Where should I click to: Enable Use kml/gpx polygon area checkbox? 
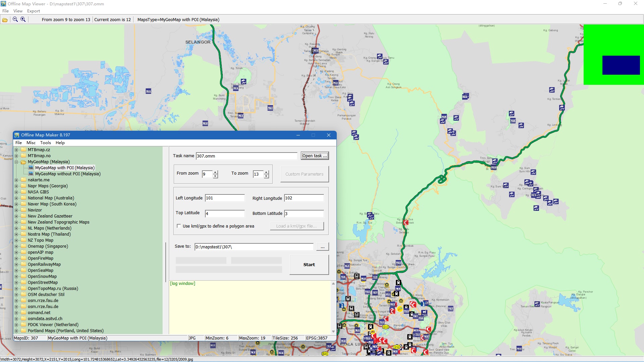[x=179, y=226]
